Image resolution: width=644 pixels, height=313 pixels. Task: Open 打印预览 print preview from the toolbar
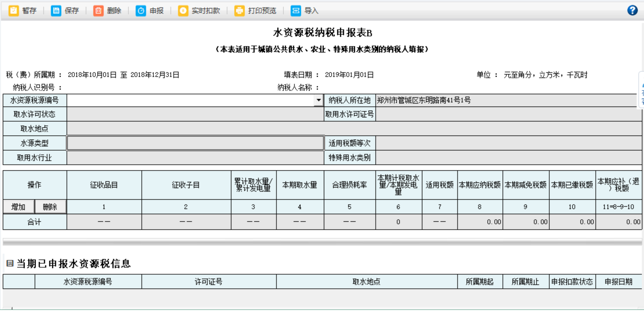pyautogui.click(x=240, y=10)
